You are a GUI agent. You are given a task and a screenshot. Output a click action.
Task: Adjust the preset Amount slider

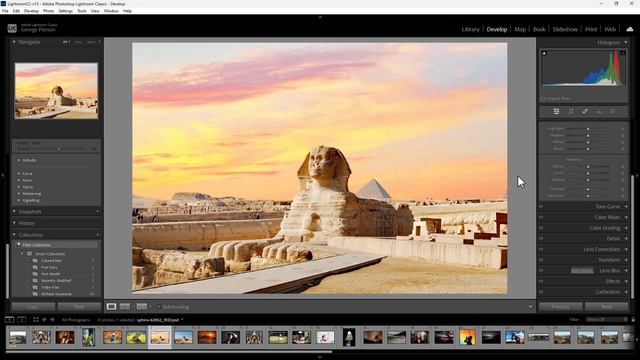point(58,149)
